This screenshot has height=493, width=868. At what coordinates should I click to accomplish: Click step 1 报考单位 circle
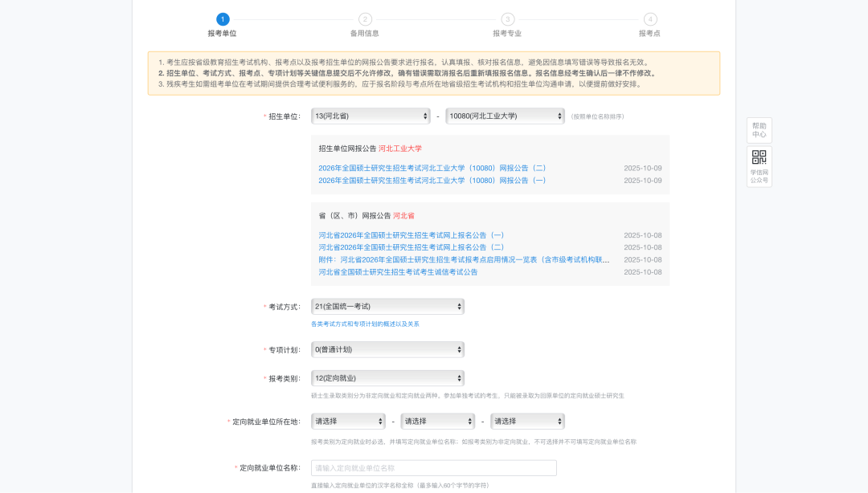pyautogui.click(x=223, y=19)
